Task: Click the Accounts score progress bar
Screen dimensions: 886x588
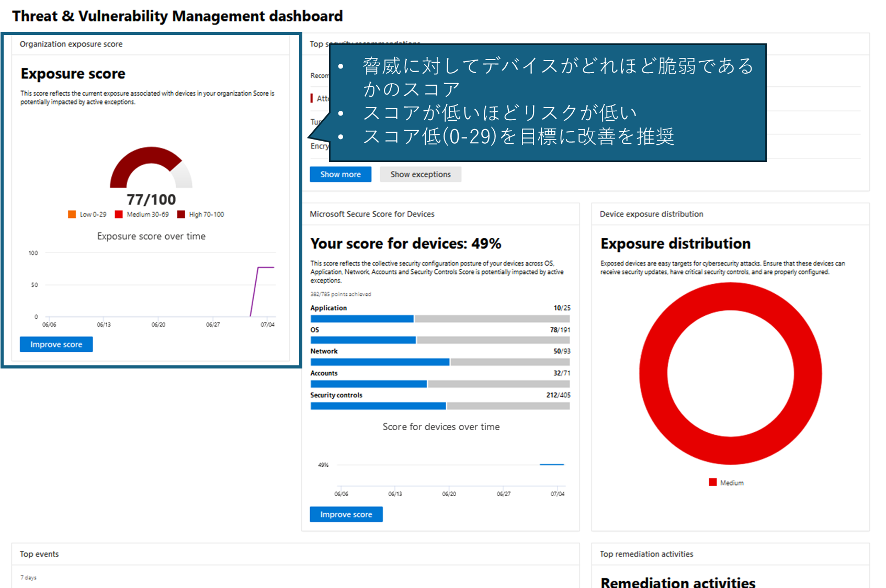Action: 440,384
